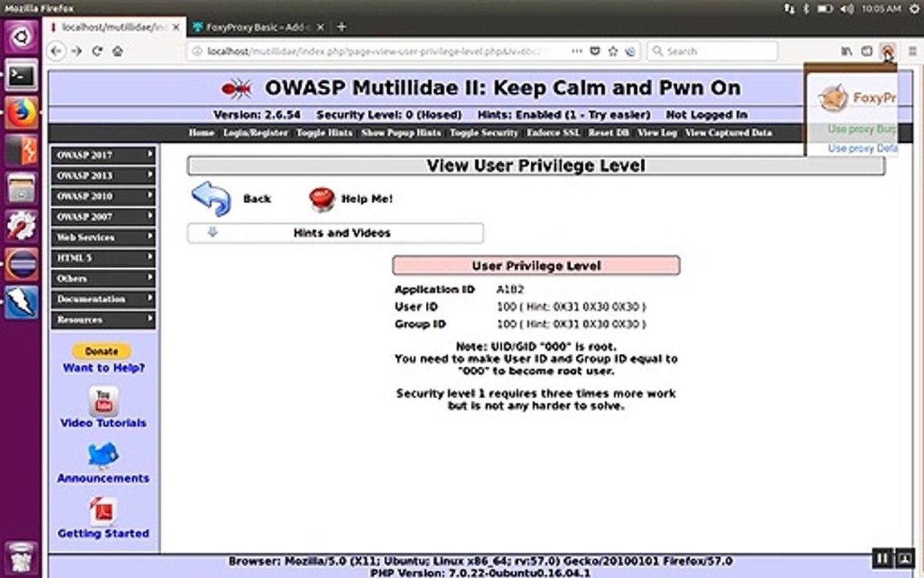Click the URL address bar

click(377, 51)
